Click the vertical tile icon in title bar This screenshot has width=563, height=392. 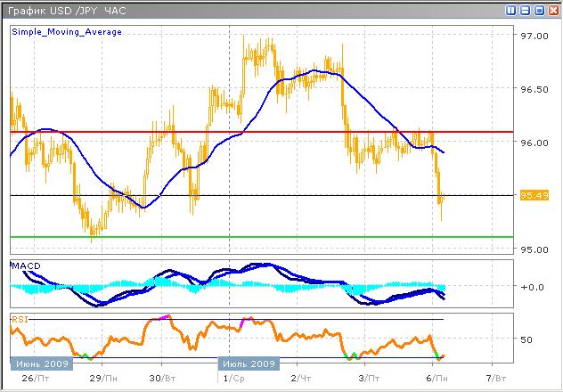pyautogui.click(x=511, y=11)
